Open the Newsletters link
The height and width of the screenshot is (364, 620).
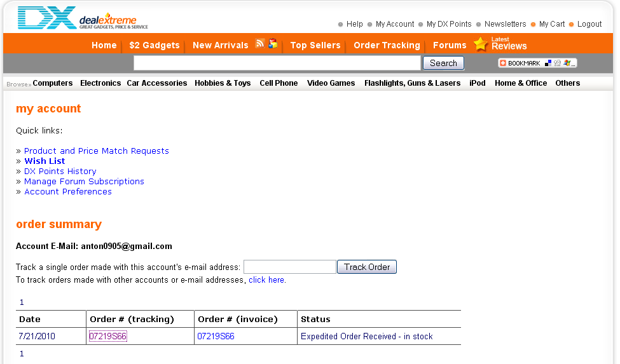coord(506,24)
